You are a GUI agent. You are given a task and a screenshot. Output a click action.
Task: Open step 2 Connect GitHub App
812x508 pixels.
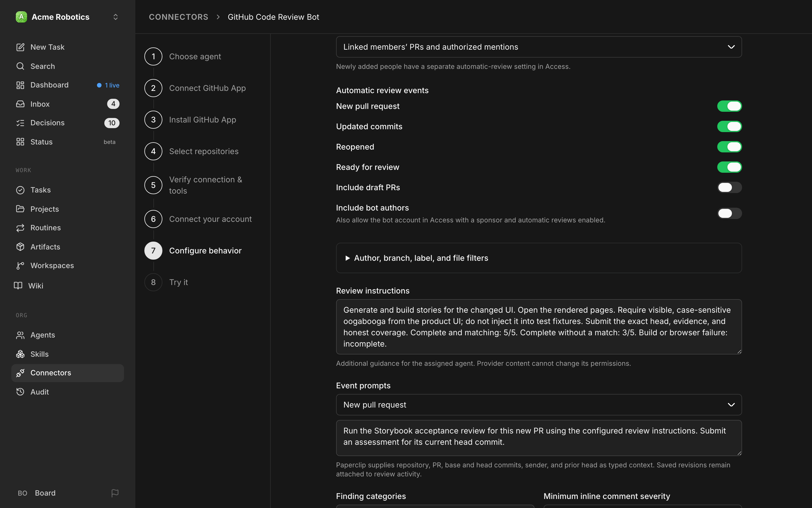[195, 88]
